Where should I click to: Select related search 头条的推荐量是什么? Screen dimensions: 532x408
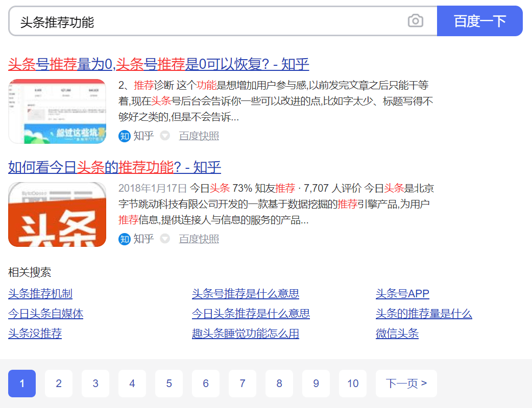click(424, 314)
